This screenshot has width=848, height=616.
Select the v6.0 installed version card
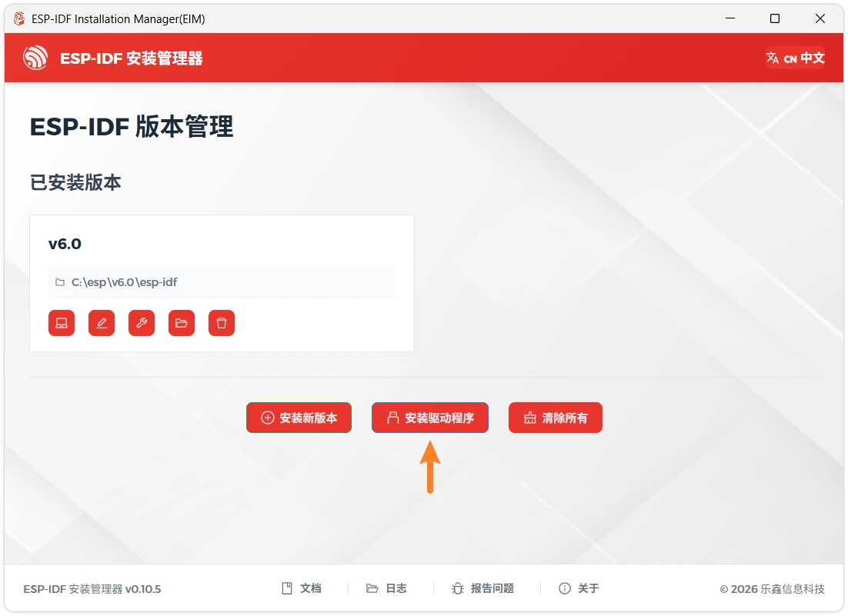(x=221, y=244)
